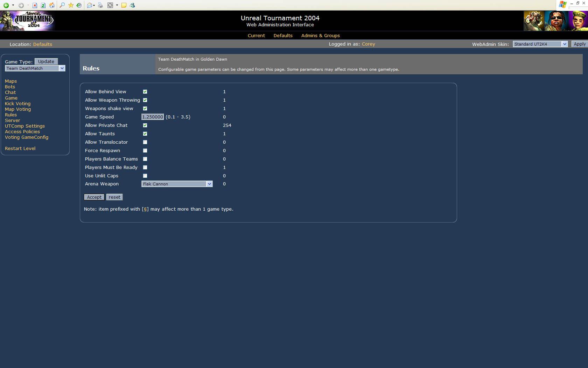This screenshot has height=368, width=588.
Task: Open History with the green clock icon
Action: 79,5
